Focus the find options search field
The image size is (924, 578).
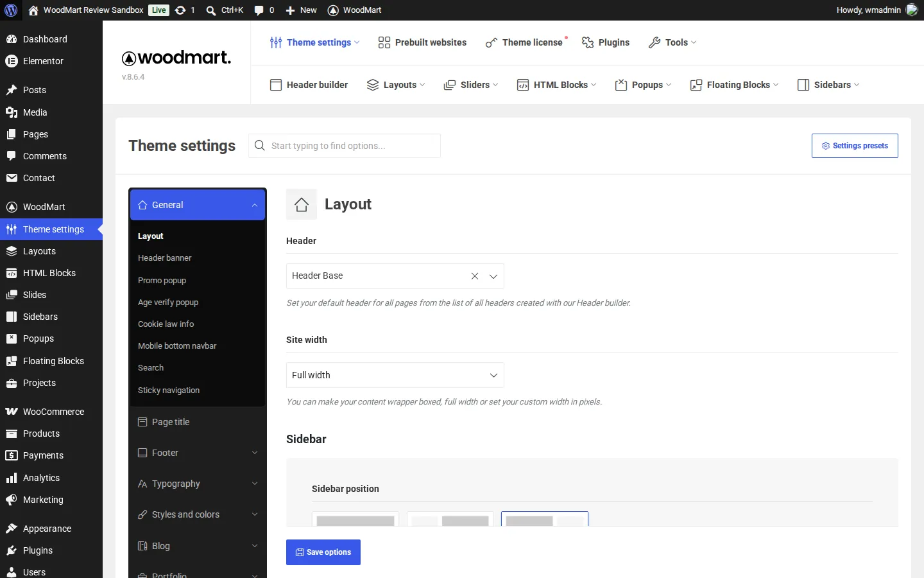tap(345, 146)
